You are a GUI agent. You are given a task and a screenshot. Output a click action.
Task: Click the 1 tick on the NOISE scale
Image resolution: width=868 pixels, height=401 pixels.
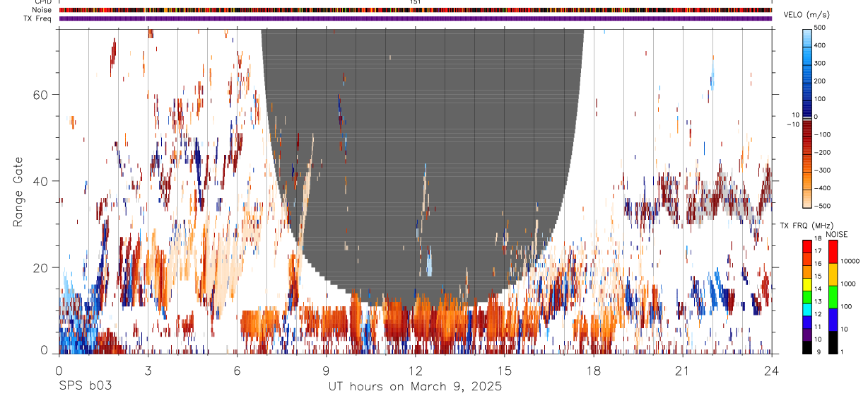tap(842, 351)
